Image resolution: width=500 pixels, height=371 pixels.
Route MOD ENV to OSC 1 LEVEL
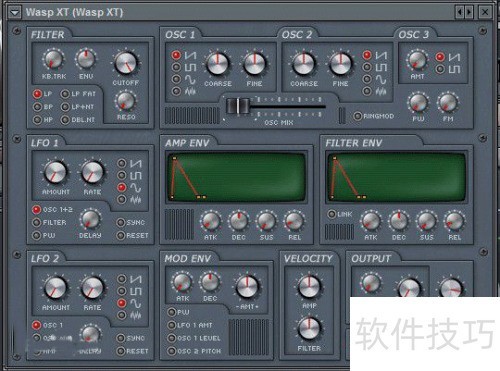click(x=171, y=338)
